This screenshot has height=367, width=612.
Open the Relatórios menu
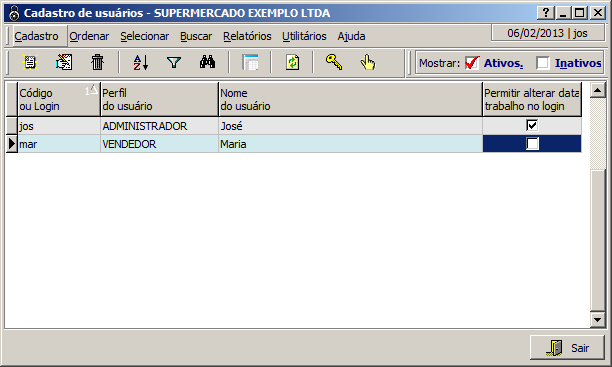point(247,36)
